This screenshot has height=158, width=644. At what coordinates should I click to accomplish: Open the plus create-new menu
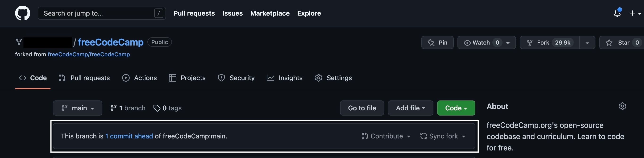(x=635, y=13)
